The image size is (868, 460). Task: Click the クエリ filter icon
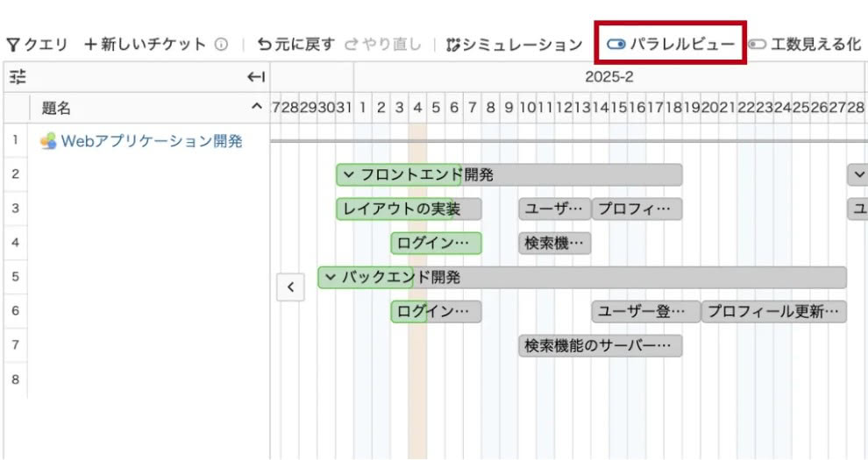click(x=13, y=45)
